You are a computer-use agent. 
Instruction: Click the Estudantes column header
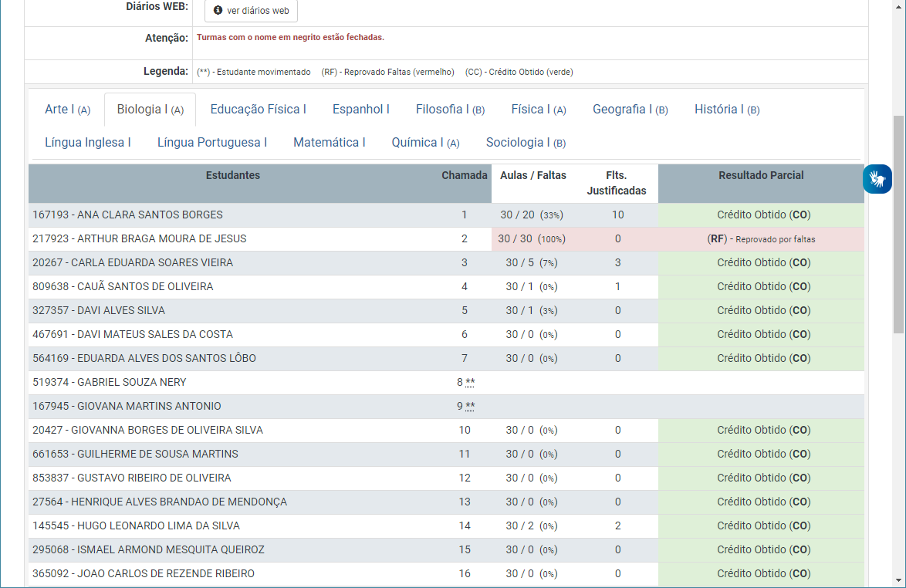click(x=233, y=175)
